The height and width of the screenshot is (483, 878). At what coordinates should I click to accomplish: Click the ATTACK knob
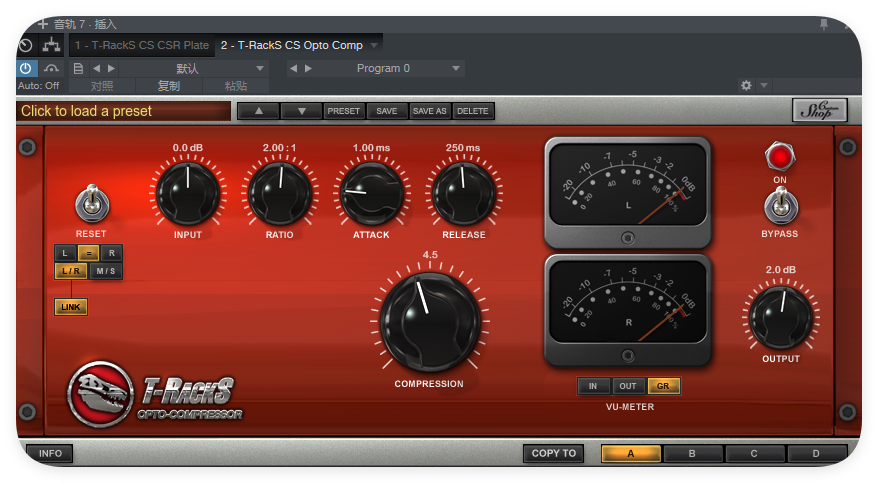coord(371,194)
